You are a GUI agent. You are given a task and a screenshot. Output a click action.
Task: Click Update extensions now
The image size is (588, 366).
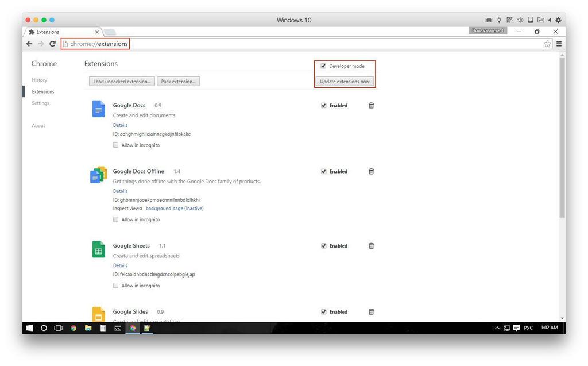[345, 82]
